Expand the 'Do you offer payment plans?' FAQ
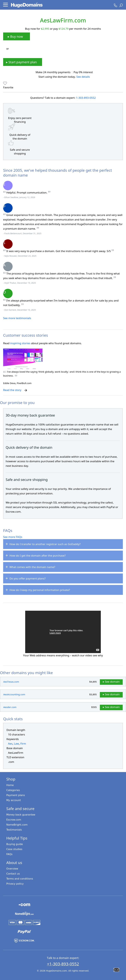The height and width of the screenshot is (980, 126). coord(63,578)
